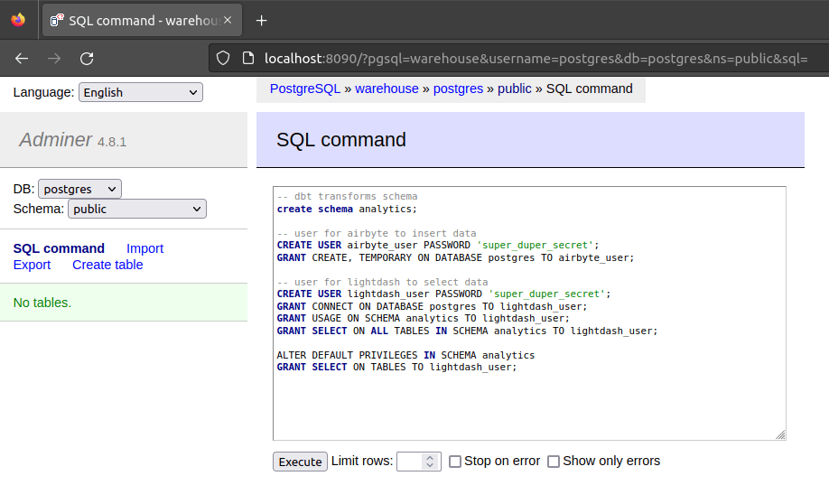Open the Schema dropdown showing public
The image size is (829, 504).
tap(137, 209)
